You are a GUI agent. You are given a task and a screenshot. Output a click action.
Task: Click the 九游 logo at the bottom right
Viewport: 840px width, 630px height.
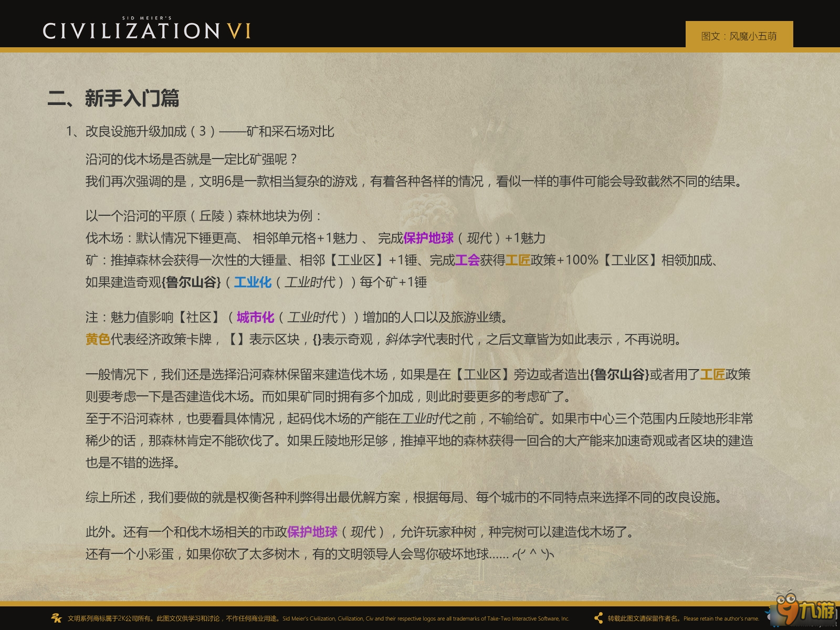(806, 610)
